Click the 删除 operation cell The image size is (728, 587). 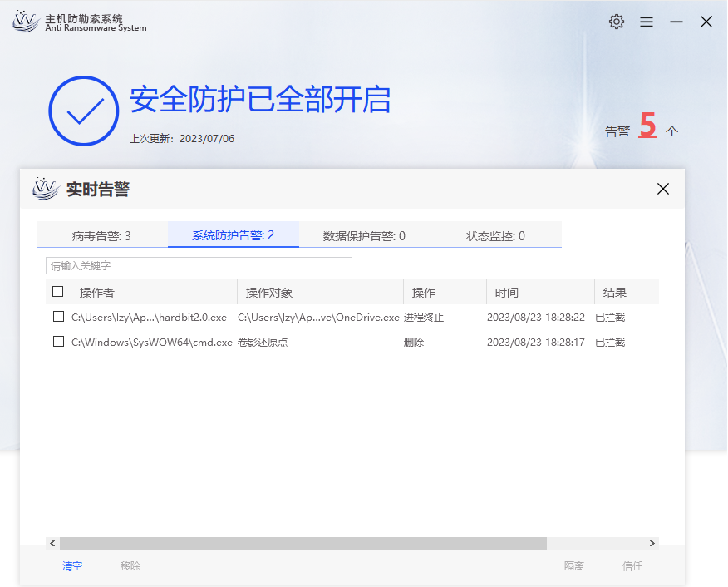pyautogui.click(x=414, y=343)
